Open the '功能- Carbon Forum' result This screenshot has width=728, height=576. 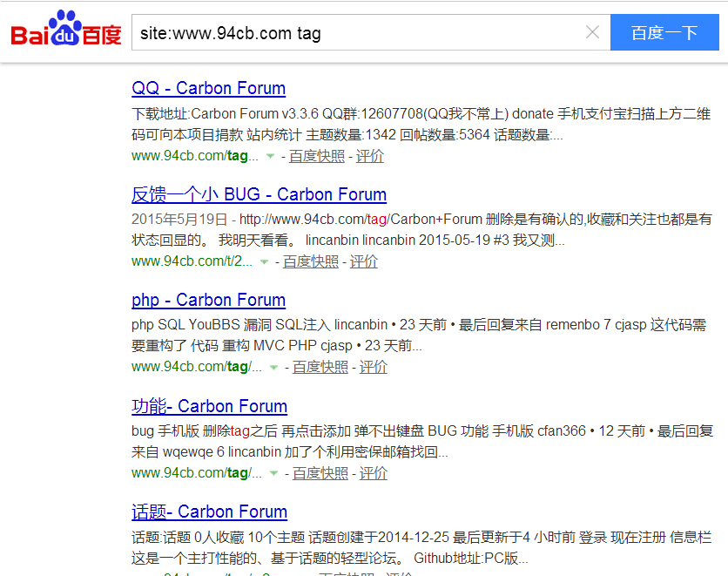[209, 406]
